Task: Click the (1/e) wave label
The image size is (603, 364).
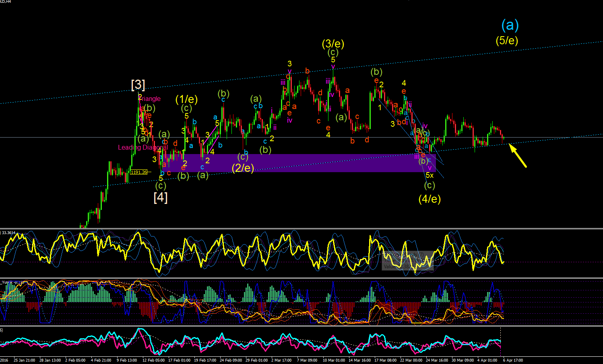Action: point(186,99)
